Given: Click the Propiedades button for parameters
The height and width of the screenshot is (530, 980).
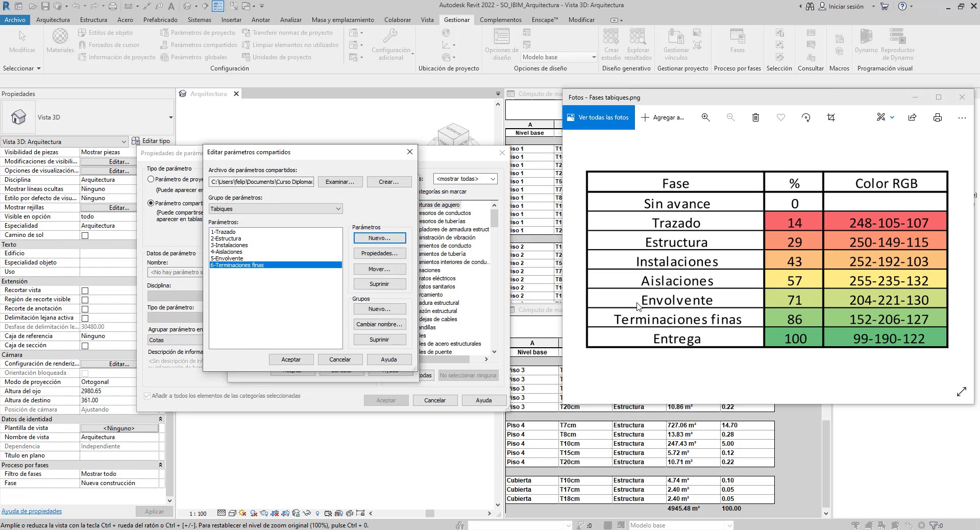Looking at the screenshot, I should click(379, 253).
